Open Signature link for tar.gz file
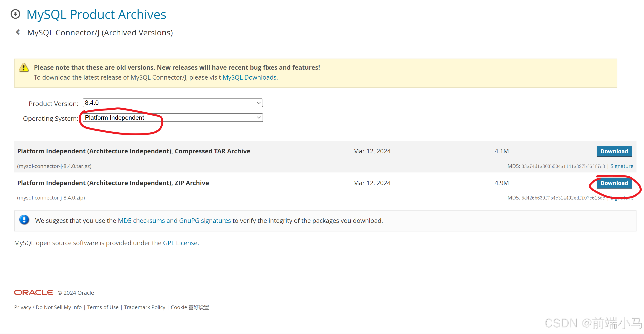The image size is (644, 334). pyautogui.click(x=621, y=166)
